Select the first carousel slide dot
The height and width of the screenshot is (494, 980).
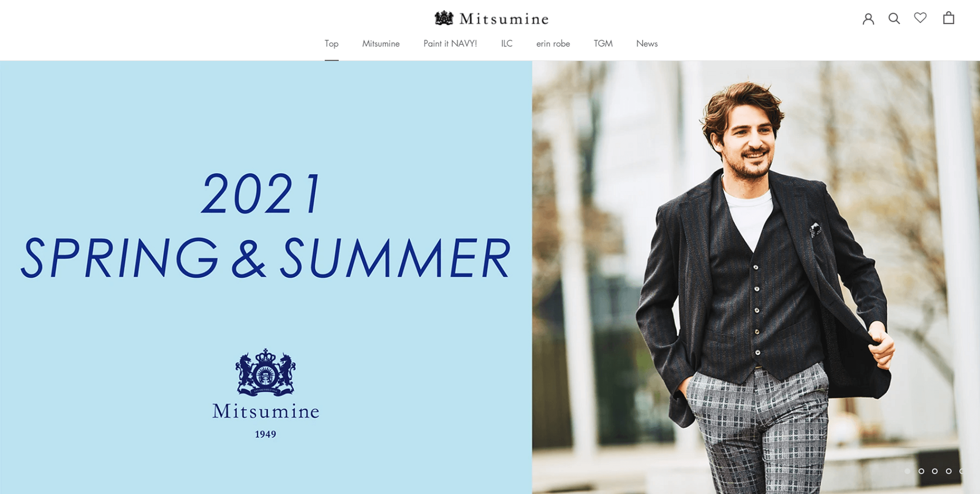(907, 471)
